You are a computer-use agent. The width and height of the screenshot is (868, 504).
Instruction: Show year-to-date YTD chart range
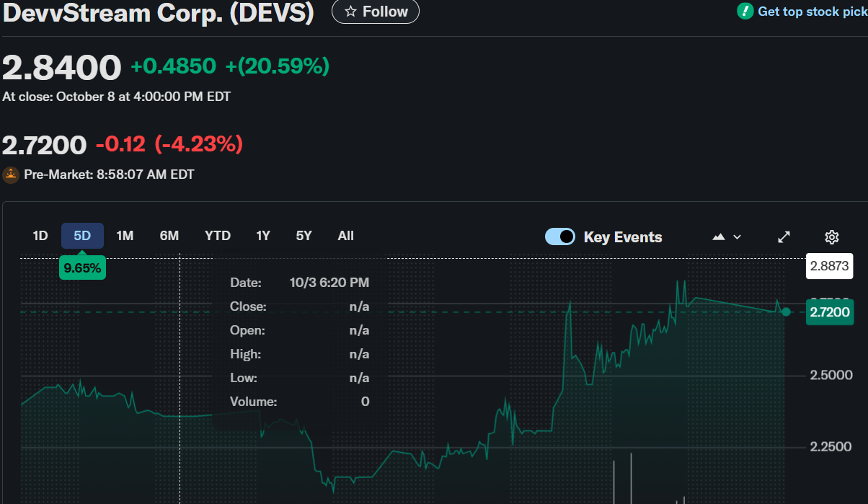tap(217, 236)
